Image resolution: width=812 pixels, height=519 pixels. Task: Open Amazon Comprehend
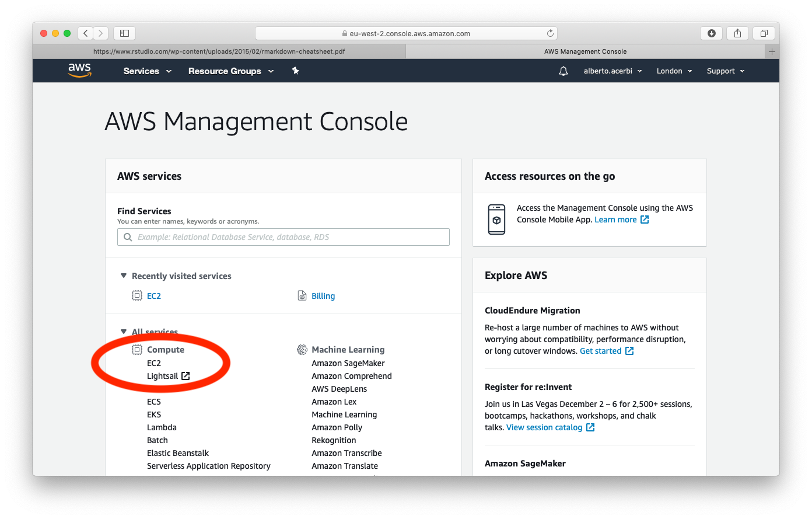point(352,376)
